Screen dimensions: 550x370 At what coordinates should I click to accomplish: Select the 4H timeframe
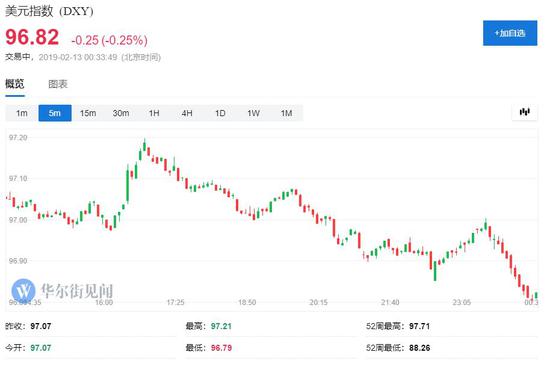pos(187,113)
